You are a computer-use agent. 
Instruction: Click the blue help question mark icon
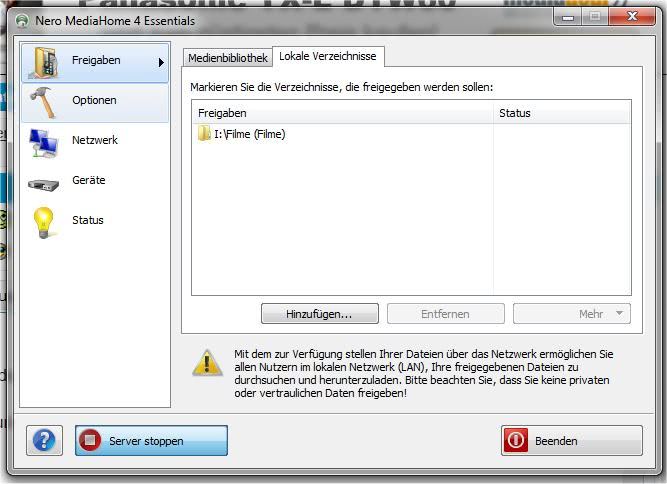click(x=43, y=440)
